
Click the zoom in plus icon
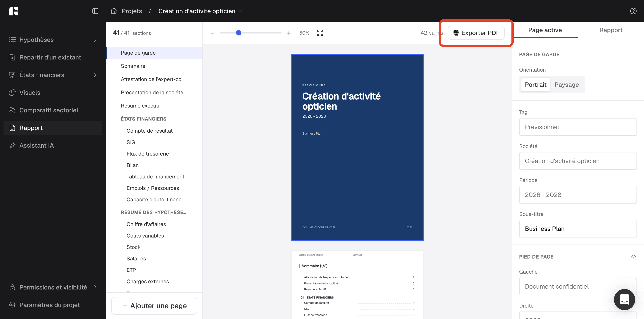tap(289, 33)
